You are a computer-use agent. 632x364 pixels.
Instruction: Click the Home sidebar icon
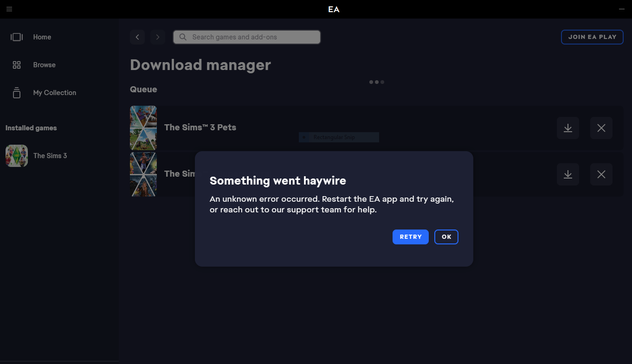click(17, 37)
